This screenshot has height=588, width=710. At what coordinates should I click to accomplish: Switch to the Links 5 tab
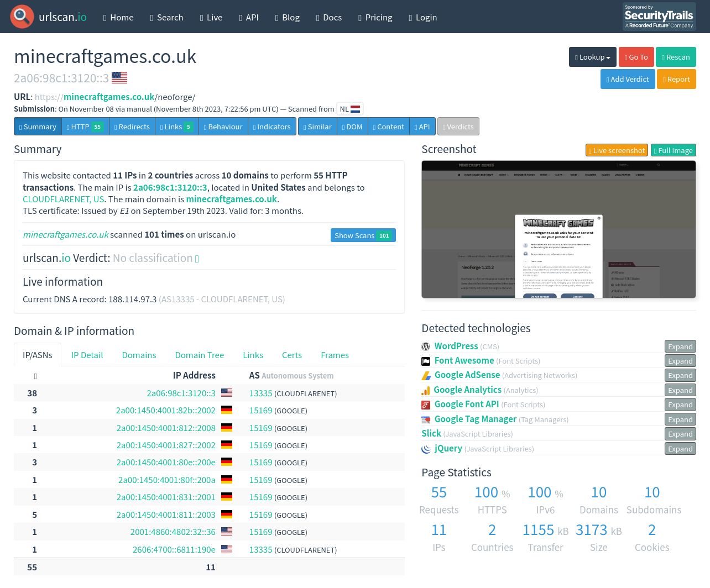tap(177, 127)
